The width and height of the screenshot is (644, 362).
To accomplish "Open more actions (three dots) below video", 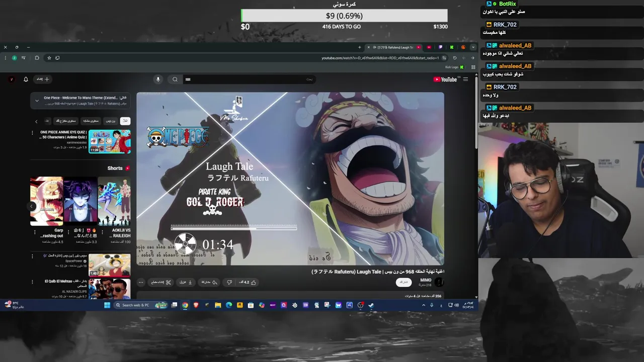I will tap(141, 283).
